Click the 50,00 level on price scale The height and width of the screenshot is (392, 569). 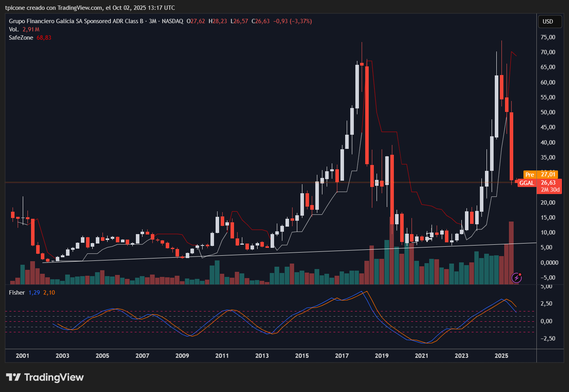[548, 112]
